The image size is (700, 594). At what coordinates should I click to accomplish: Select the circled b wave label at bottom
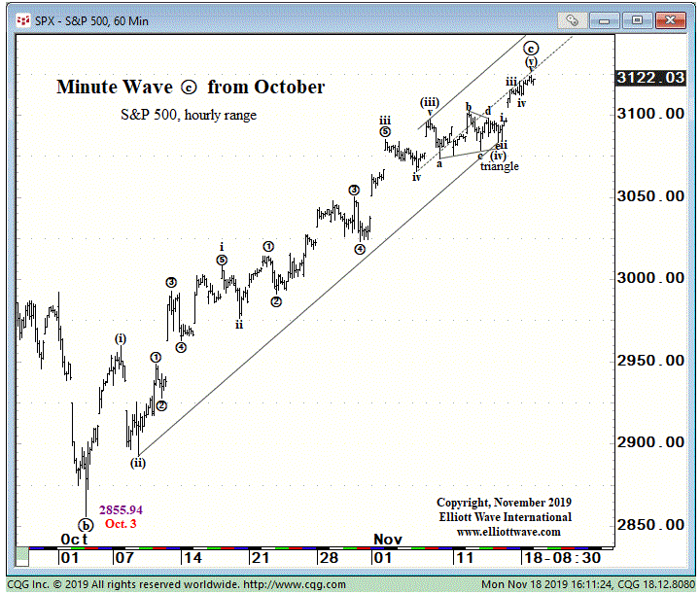(86, 524)
